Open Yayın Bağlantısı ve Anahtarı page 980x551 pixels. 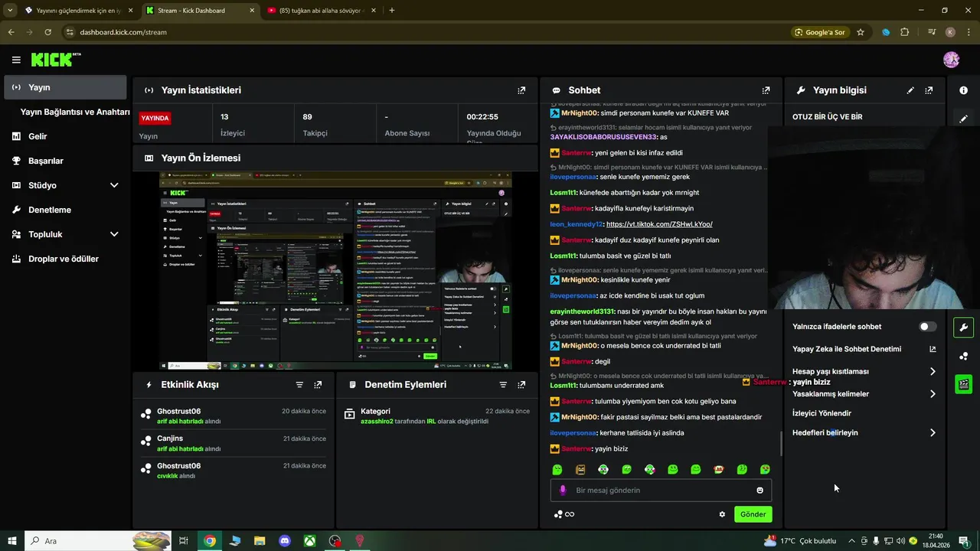(x=75, y=112)
